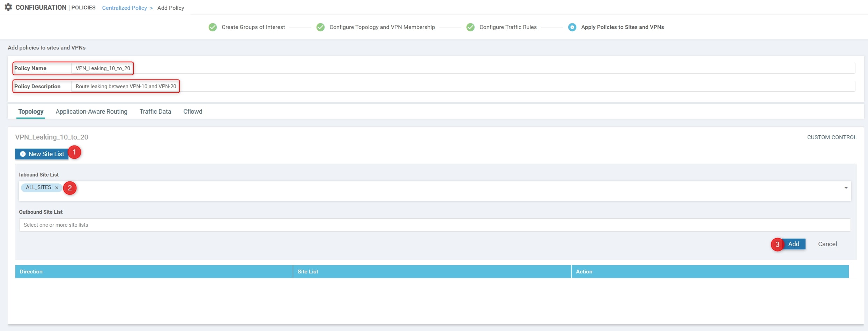This screenshot has height=331, width=868.
Task: Switch to the Application-Aware Routing tab
Action: pos(91,112)
